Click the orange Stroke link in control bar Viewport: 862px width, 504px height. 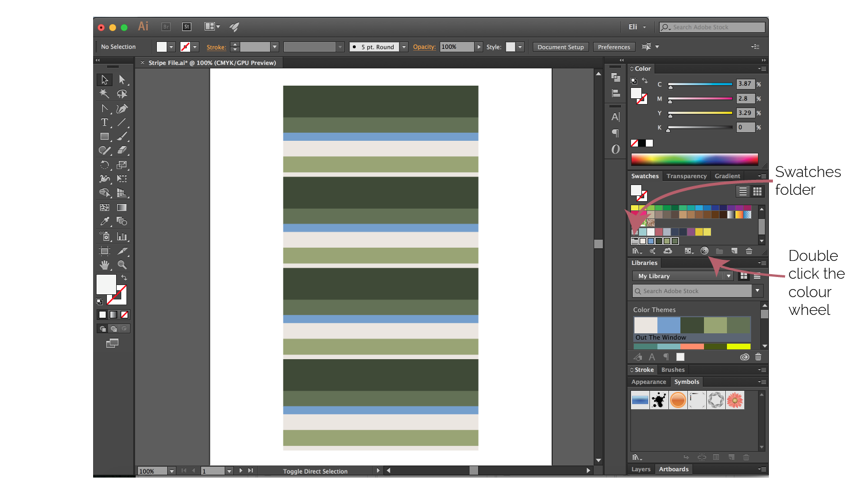pos(216,47)
